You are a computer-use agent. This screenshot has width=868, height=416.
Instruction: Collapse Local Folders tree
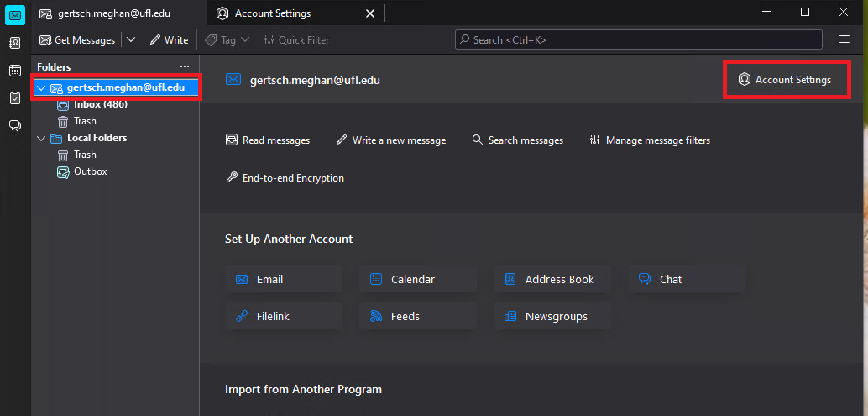41,138
